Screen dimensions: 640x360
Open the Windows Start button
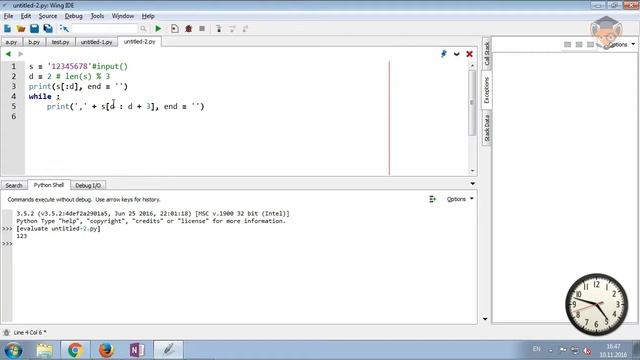13,350
